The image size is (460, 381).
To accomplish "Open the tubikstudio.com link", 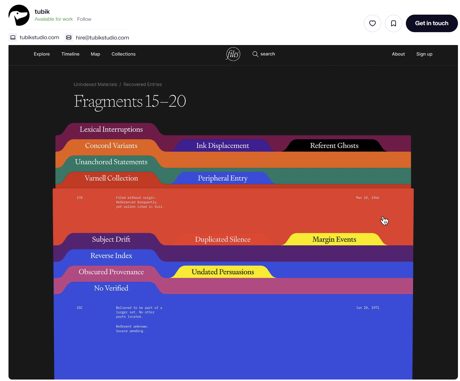I will click(39, 37).
